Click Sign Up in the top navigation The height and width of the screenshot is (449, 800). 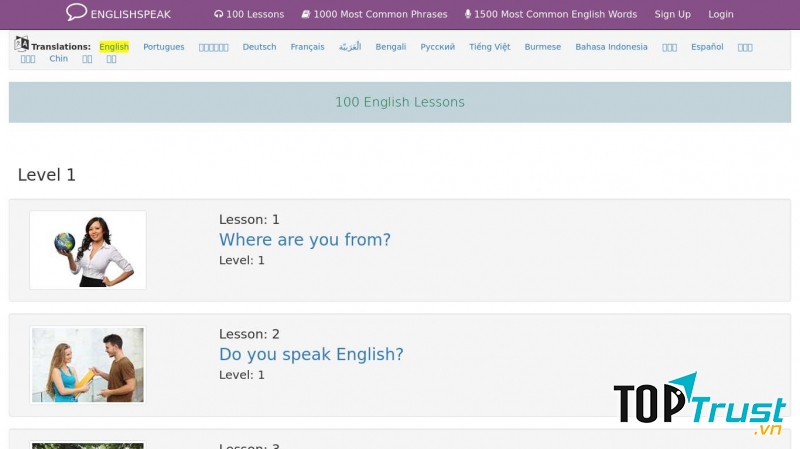(672, 14)
